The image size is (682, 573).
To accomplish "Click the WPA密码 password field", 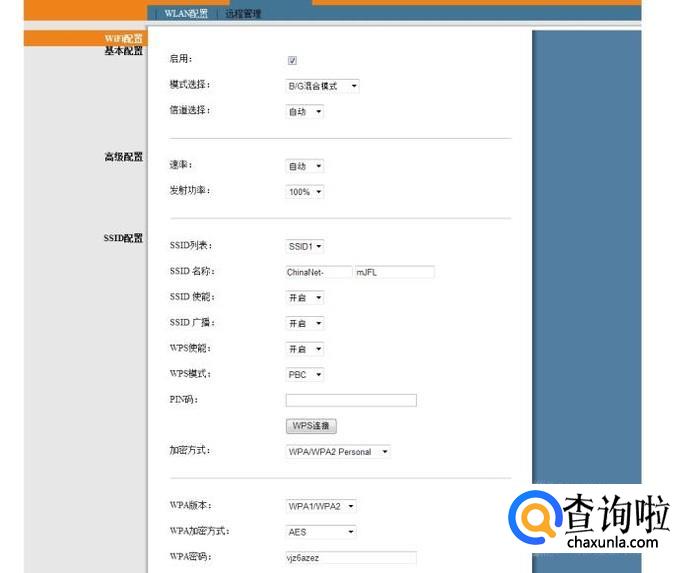I will pyautogui.click(x=351, y=558).
